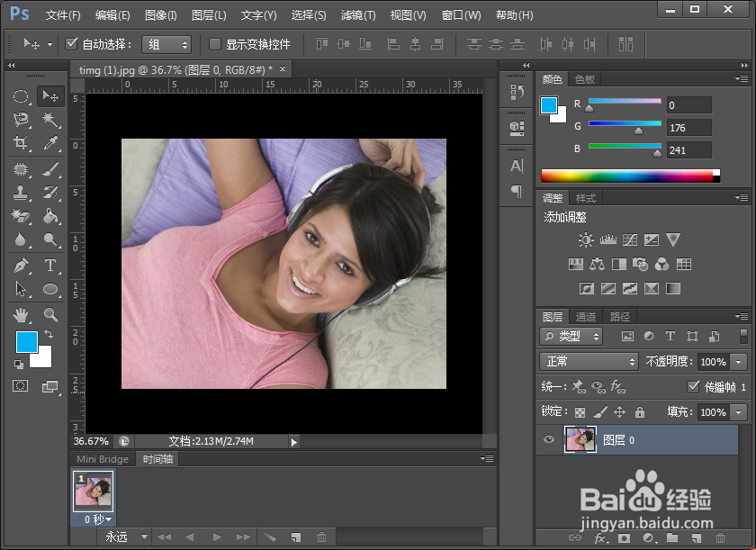756x550 pixels.
Task: Add a Levels adjustment
Action: click(x=608, y=239)
